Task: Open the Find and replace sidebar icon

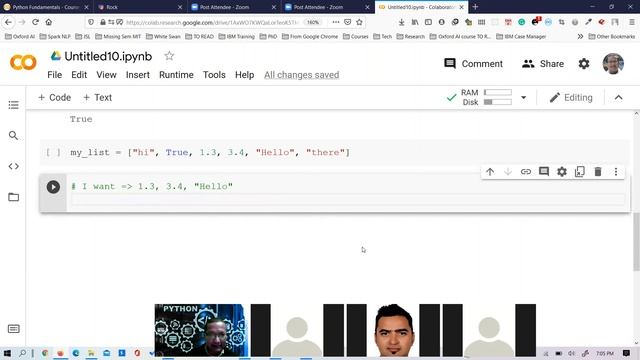Action: 13,136
